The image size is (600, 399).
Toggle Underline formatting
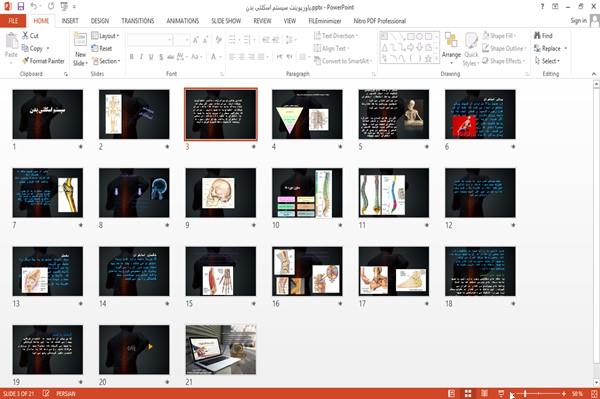[151, 57]
